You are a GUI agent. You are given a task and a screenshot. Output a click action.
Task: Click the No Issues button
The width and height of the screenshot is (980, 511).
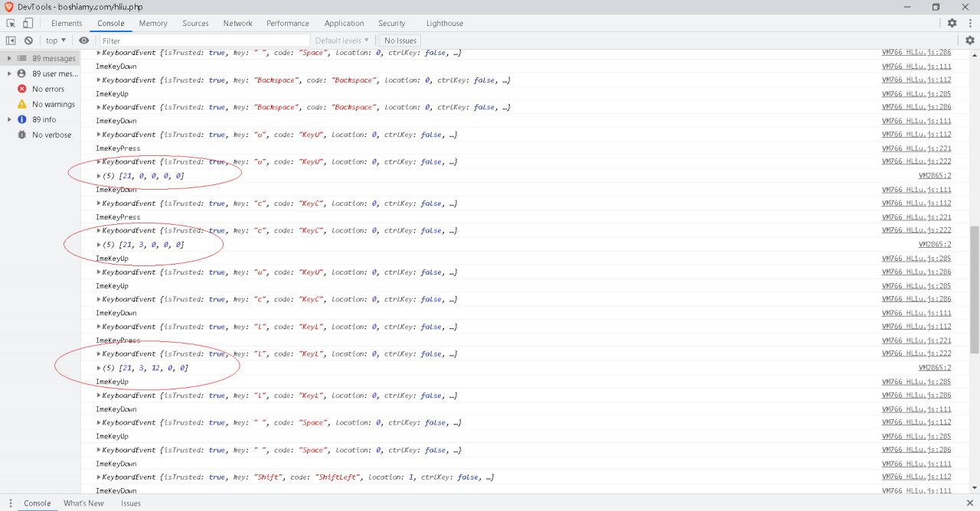400,41
